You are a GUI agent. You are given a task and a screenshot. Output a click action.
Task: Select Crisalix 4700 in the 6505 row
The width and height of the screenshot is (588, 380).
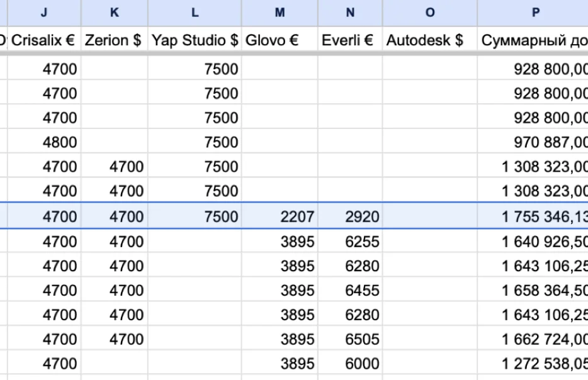44,338
